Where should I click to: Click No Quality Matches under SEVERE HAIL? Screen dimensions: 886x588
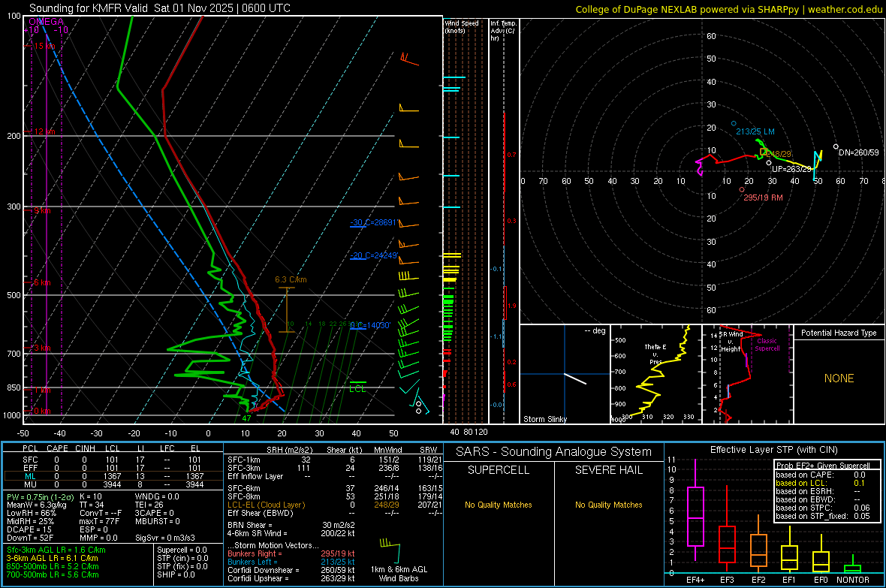tap(608, 505)
